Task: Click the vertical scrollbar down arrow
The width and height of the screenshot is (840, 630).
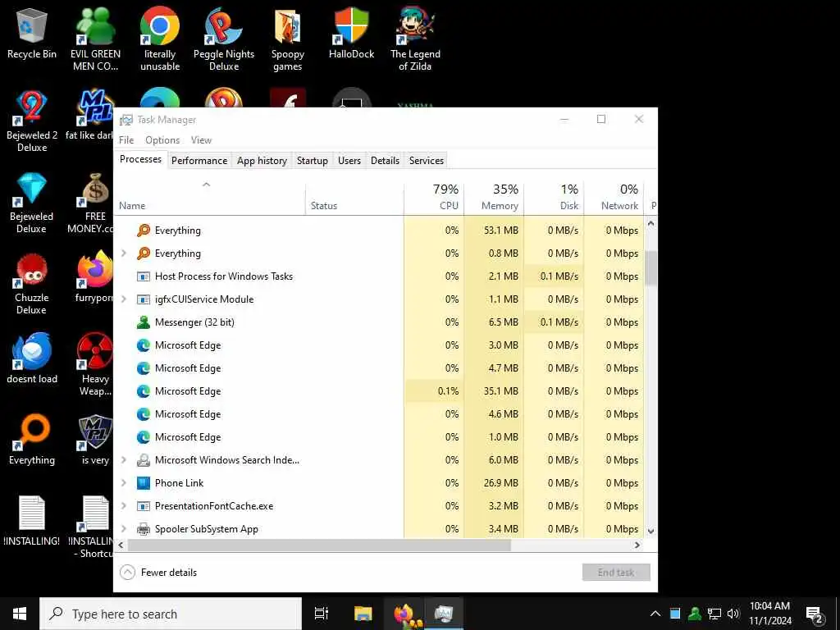Action: 651,532
